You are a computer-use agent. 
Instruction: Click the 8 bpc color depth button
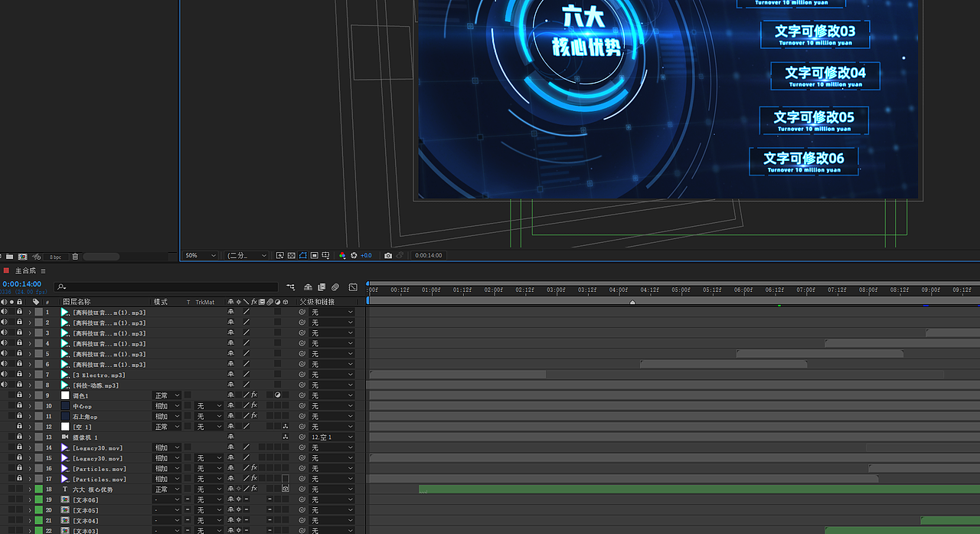point(55,257)
